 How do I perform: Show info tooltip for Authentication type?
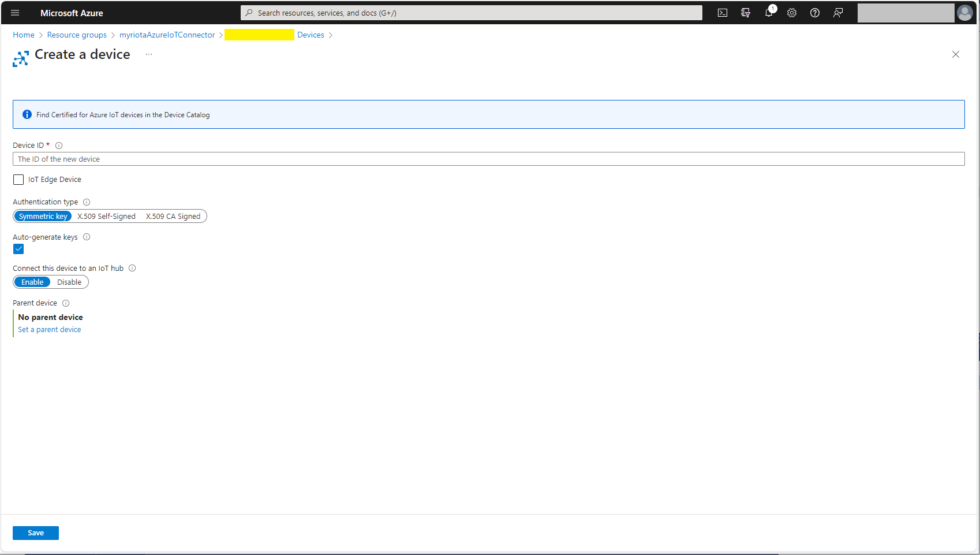click(x=87, y=202)
